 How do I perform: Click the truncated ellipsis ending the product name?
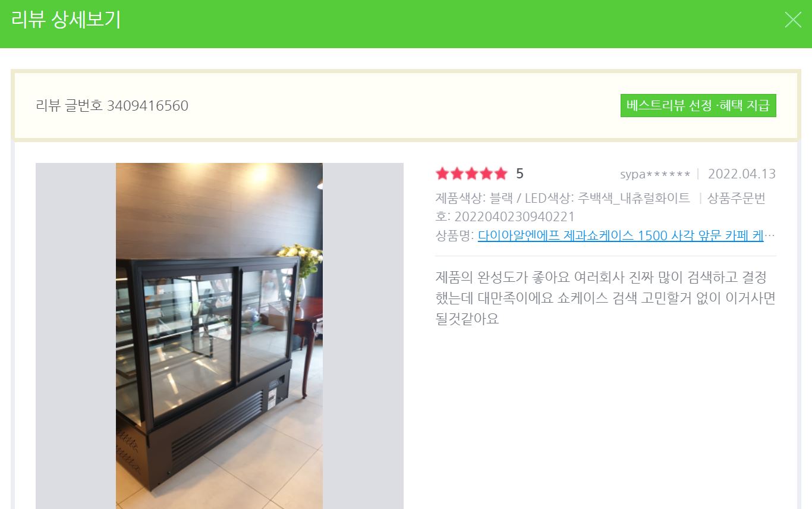point(770,236)
